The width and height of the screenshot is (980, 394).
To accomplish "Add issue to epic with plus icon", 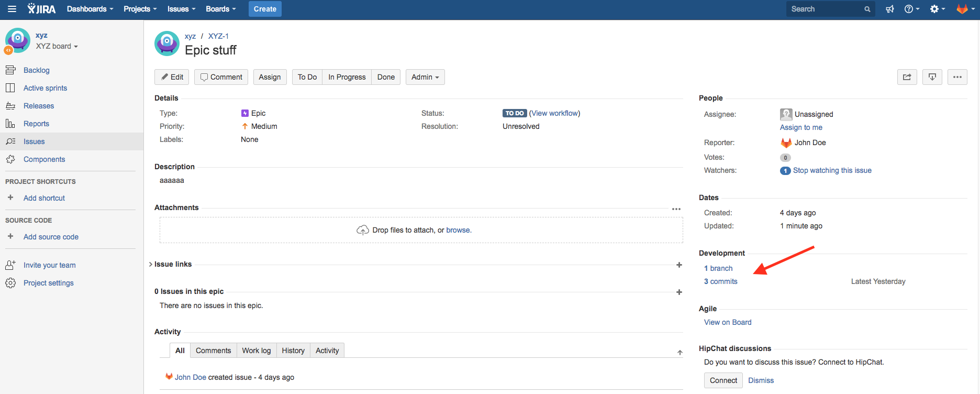I will pyautogui.click(x=679, y=292).
